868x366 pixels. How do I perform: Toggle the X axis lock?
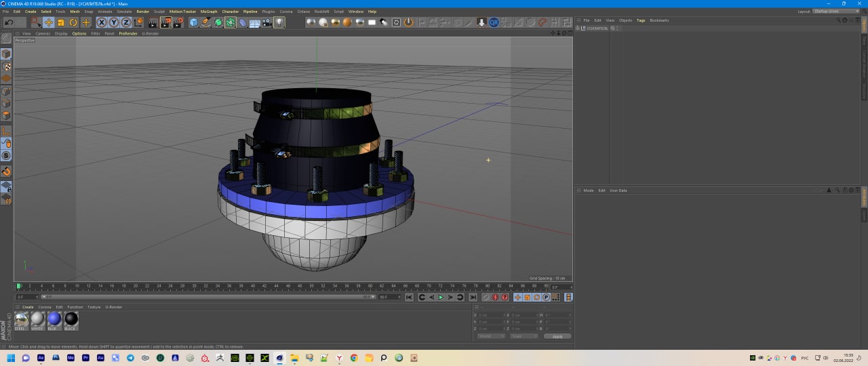click(x=102, y=22)
